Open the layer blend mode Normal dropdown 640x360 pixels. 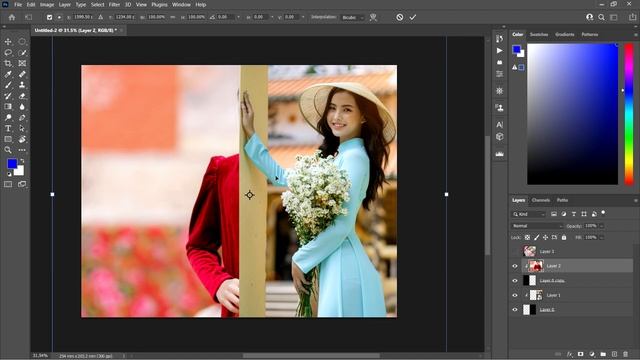pos(537,226)
